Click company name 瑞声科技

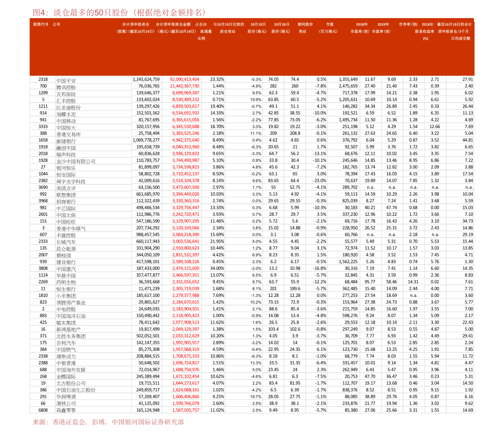point(66,154)
